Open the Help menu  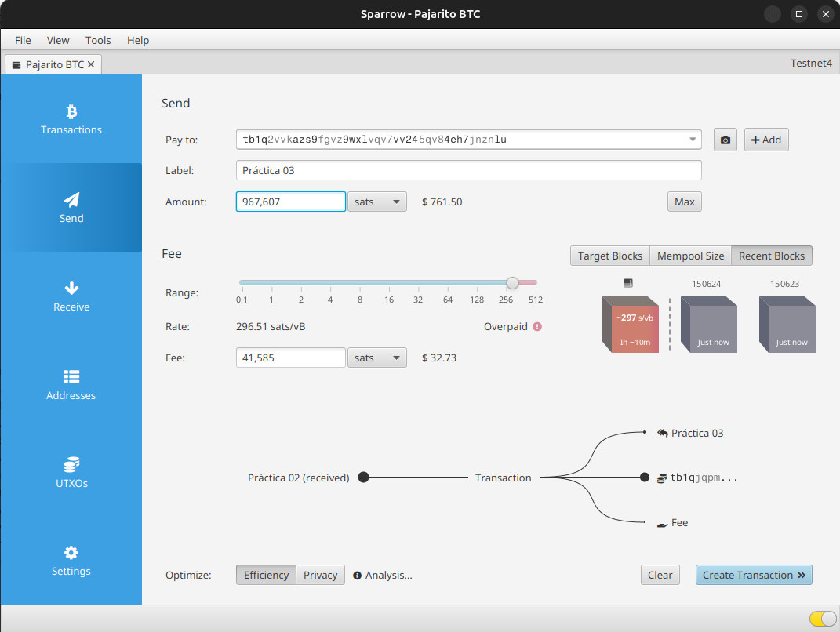(x=138, y=40)
